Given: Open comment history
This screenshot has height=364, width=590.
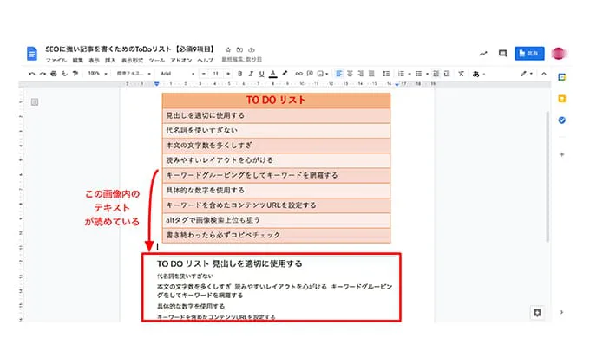Looking at the screenshot, I should (502, 54).
